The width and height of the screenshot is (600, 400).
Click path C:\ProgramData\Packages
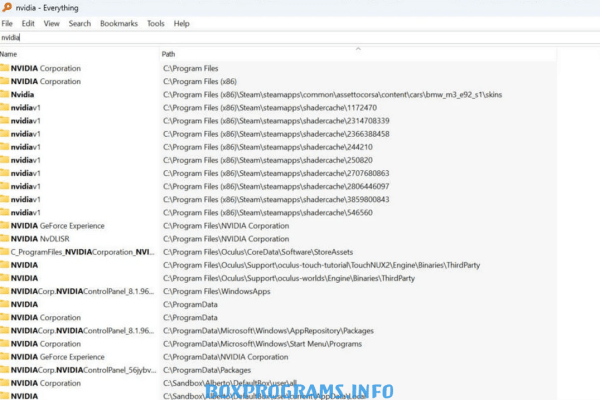207,370
